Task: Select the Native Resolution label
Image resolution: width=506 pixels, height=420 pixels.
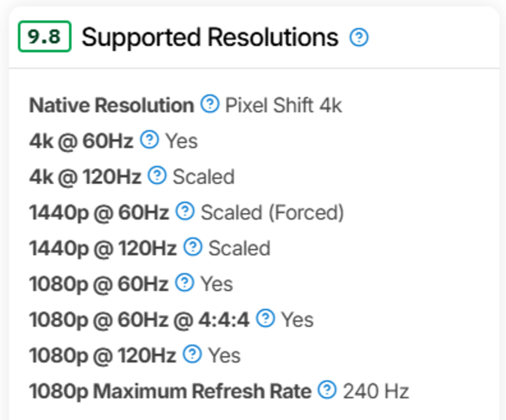Action: tap(111, 105)
